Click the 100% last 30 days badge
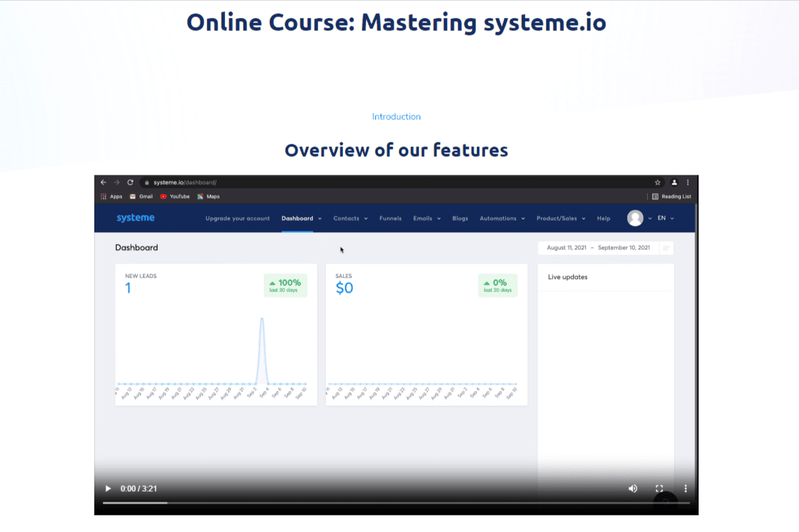The image size is (799, 532). [285, 285]
